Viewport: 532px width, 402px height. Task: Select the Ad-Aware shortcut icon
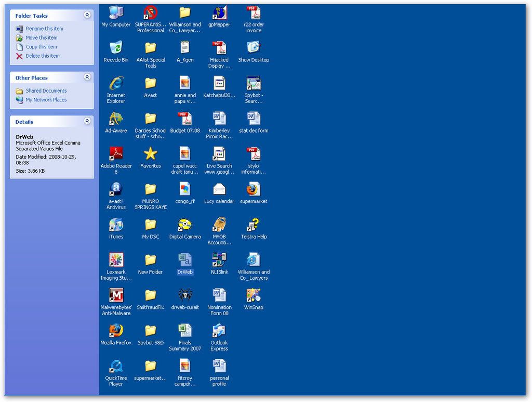point(116,119)
